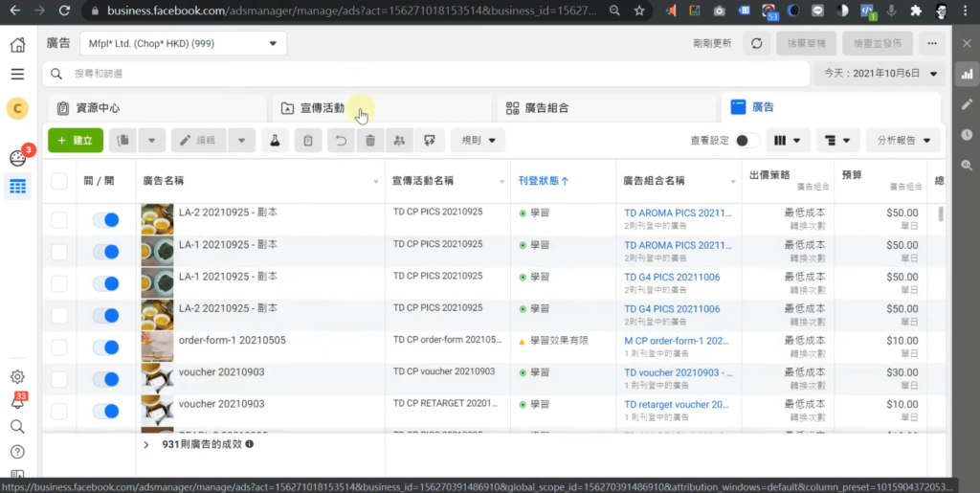Tick the select-all checkbox in the table header
Viewport: 980px width, 493px height.
coord(59,181)
